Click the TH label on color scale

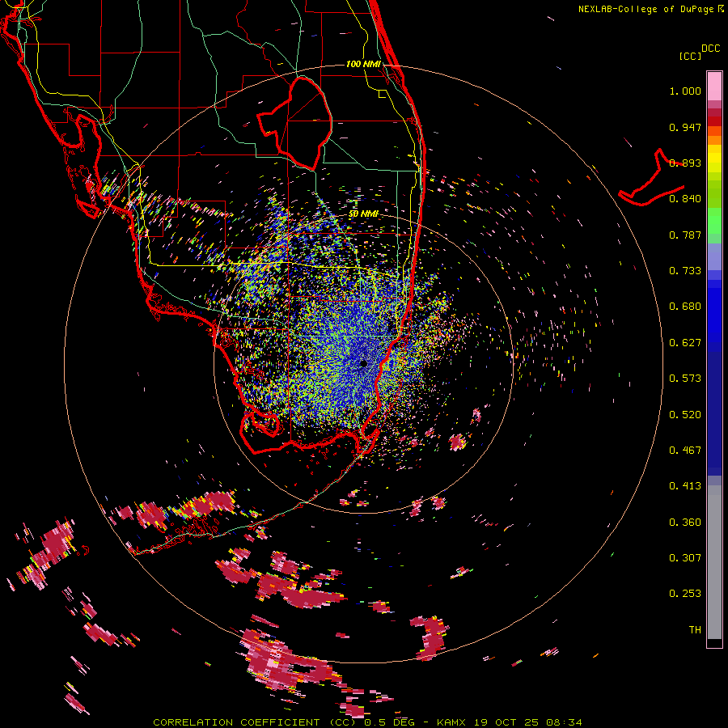point(695,630)
